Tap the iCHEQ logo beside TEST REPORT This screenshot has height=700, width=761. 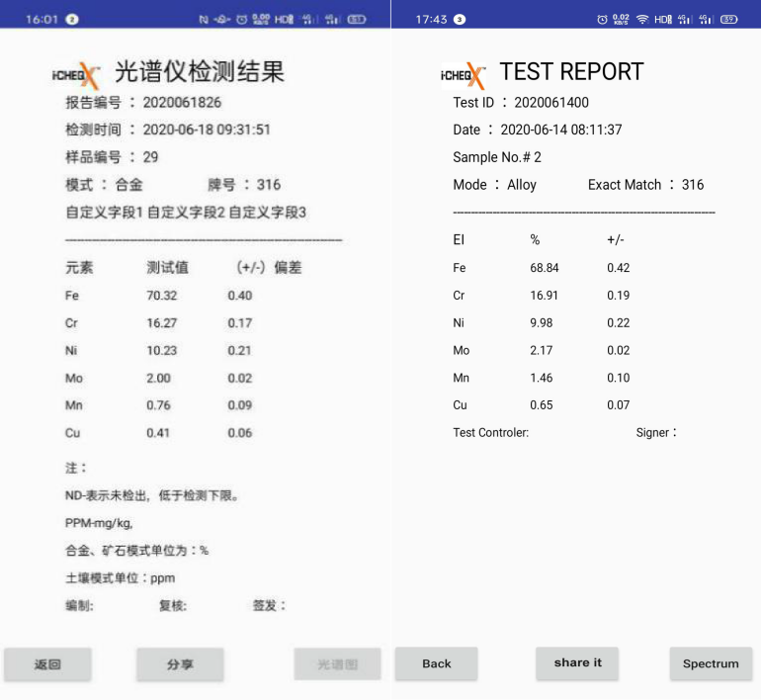point(463,75)
